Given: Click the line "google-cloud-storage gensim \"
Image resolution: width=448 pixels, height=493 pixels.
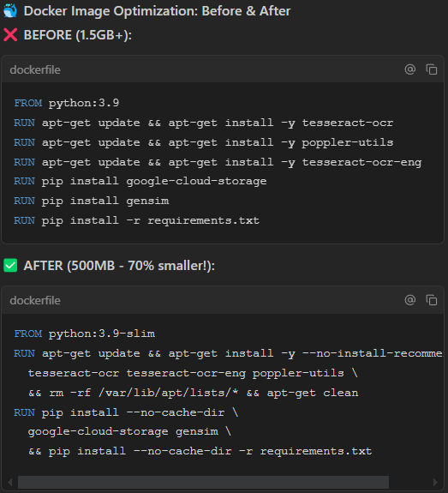Looking at the screenshot, I should point(129,431).
